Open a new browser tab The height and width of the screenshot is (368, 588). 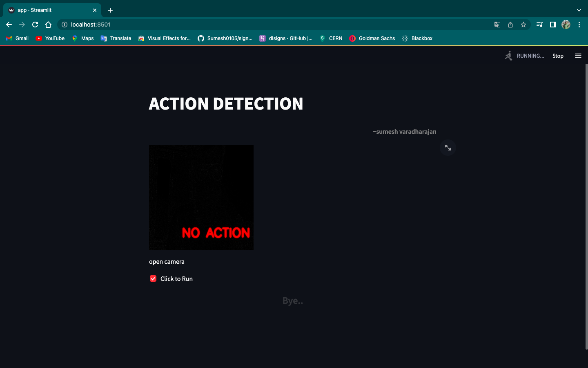point(110,10)
